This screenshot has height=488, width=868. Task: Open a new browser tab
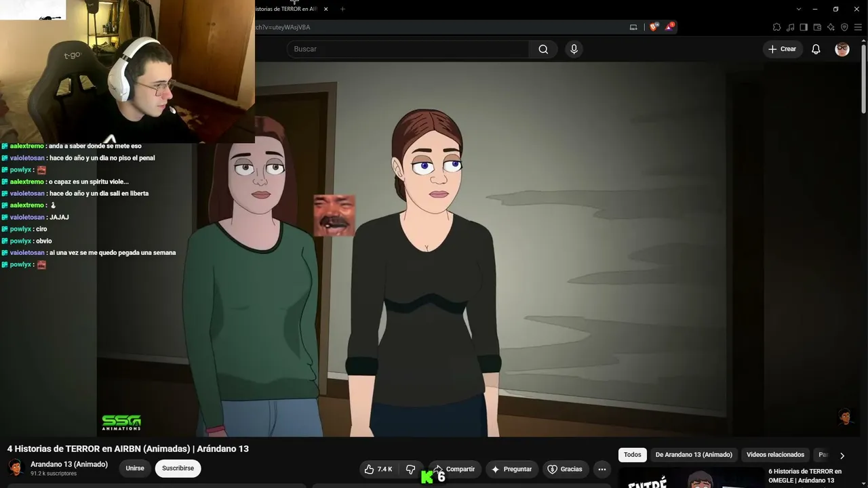coord(342,9)
